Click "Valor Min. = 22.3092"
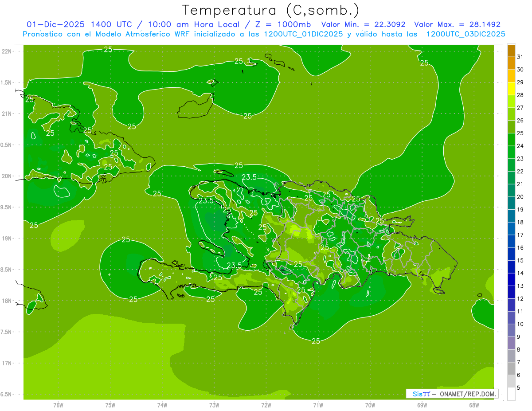 pos(363,24)
